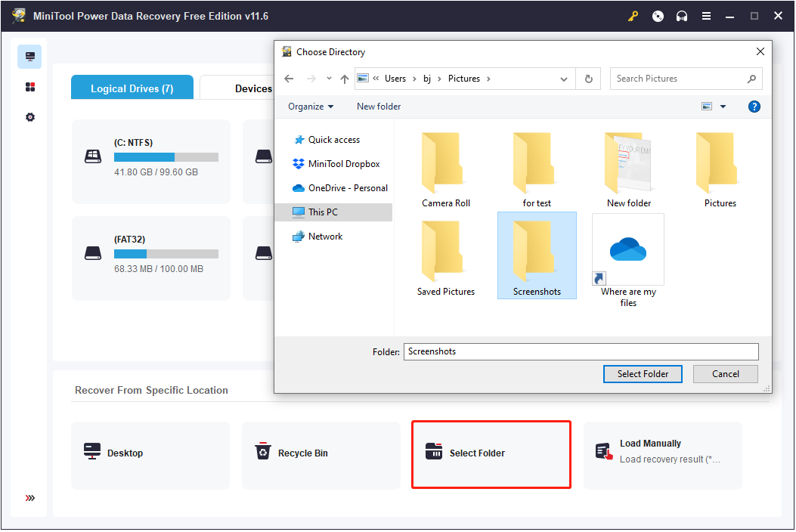Go back in Choose Directory dialog
Viewport: 796px width, 532px height.
(289, 79)
